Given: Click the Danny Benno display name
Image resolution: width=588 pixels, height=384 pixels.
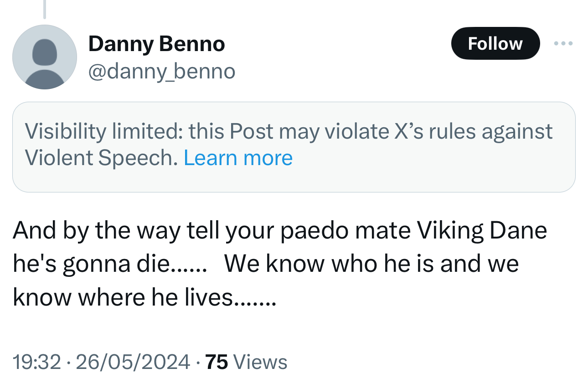Looking at the screenshot, I should click(156, 44).
